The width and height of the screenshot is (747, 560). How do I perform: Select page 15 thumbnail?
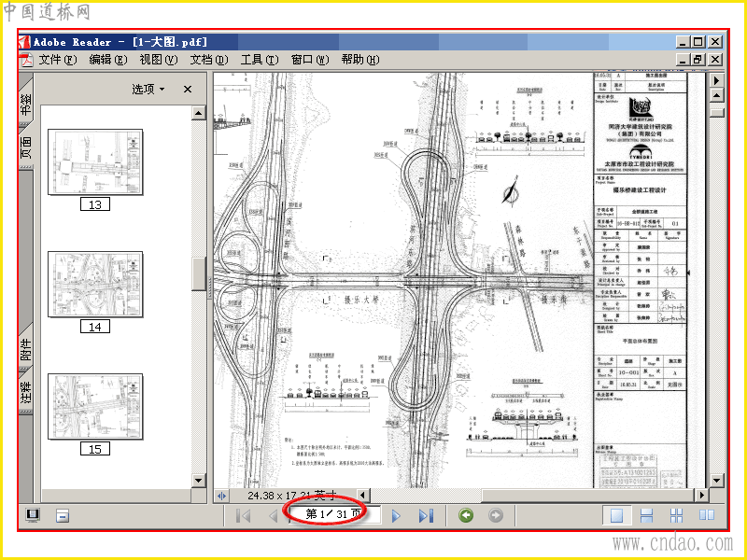click(x=95, y=407)
